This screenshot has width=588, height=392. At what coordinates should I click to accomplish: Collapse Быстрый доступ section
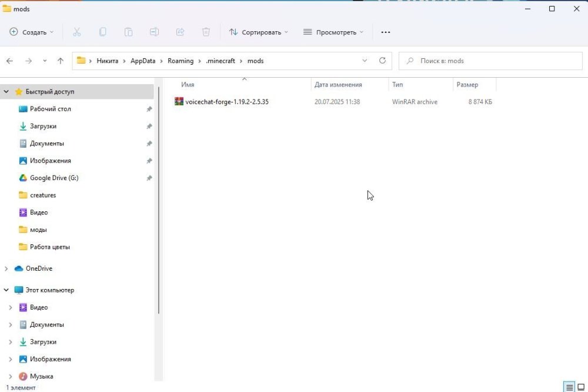click(6, 92)
